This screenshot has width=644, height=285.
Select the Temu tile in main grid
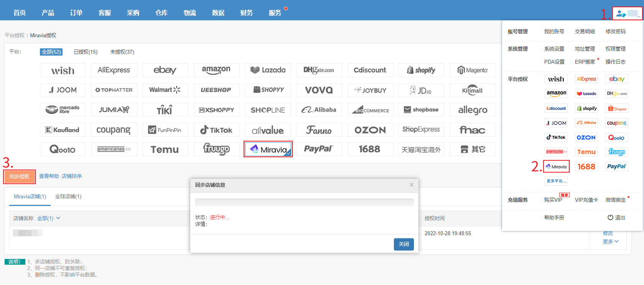click(165, 149)
